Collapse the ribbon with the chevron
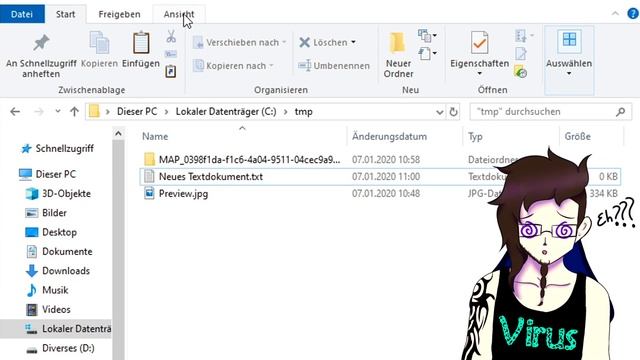This screenshot has width=640, height=360. 615,13
